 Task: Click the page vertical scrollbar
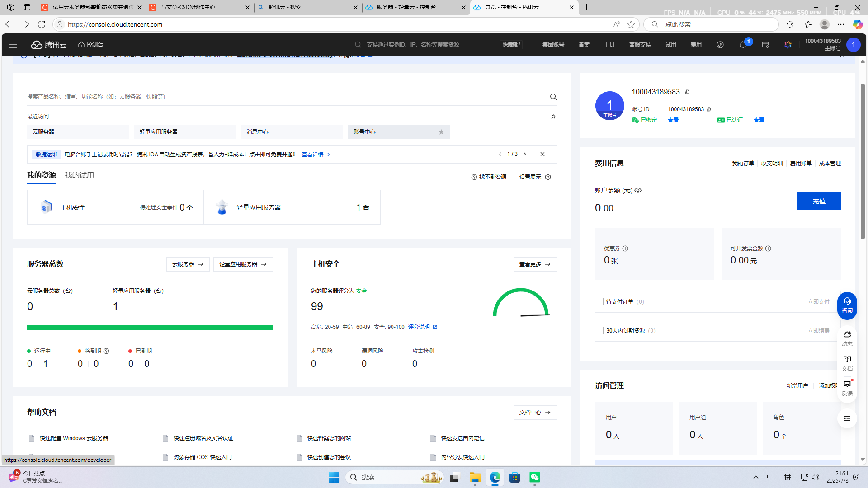tap(863, 161)
